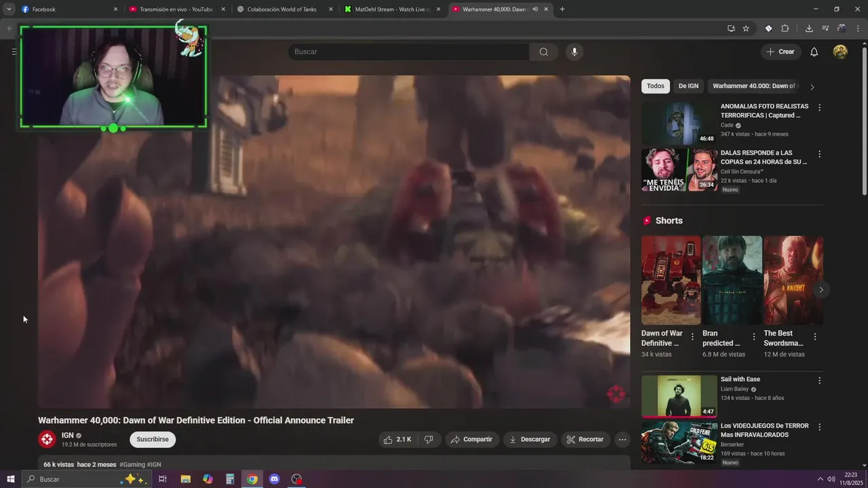Open the Chrome profile avatar
Image resolution: width=868 pixels, height=488 pixels.
(x=842, y=28)
